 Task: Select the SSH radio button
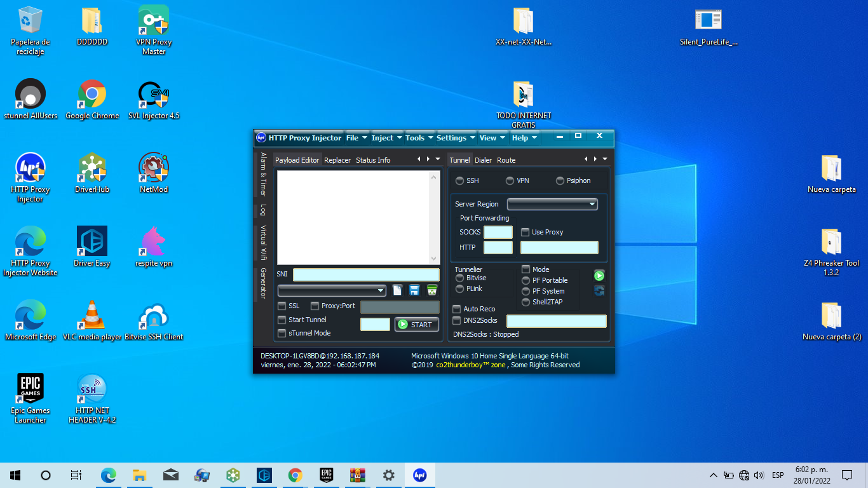460,180
